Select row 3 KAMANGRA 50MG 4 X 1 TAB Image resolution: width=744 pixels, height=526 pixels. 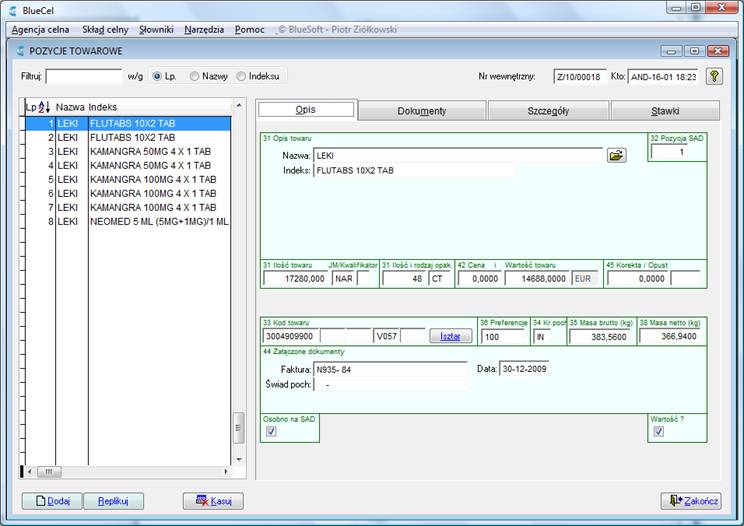[x=128, y=152]
